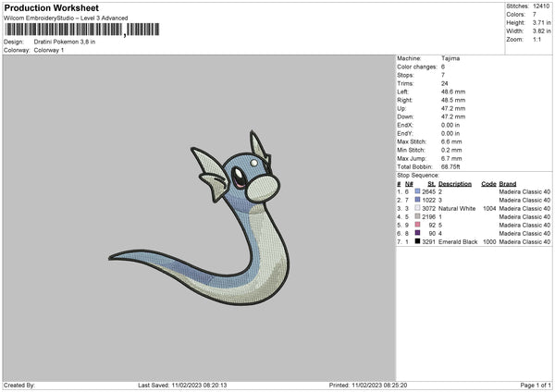Click the Dratini embroidery design preview
This screenshot has height=392, width=555.
(x=199, y=217)
